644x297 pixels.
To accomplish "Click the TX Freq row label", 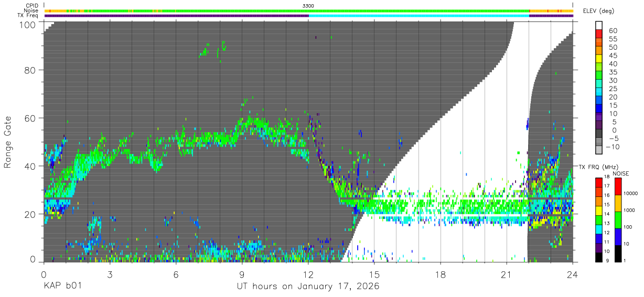I will pyautogui.click(x=27, y=16).
